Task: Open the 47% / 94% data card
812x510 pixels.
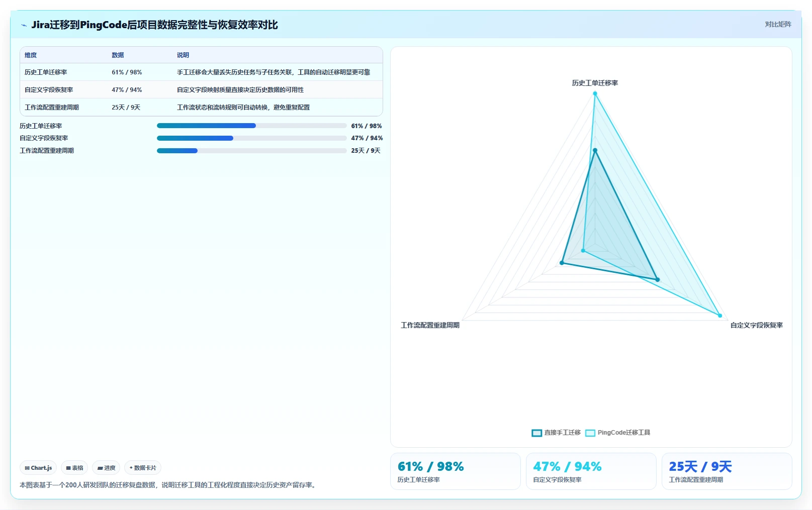Action: (x=591, y=471)
